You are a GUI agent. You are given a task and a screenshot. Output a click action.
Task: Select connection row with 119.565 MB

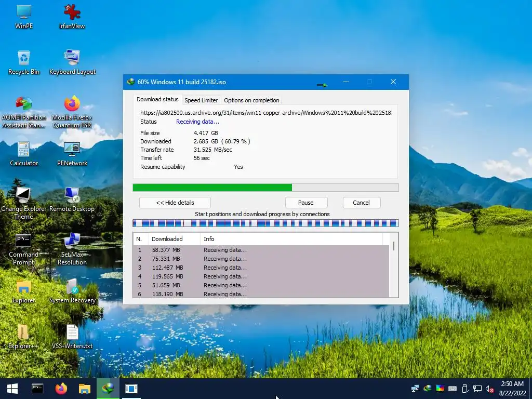[261, 276]
